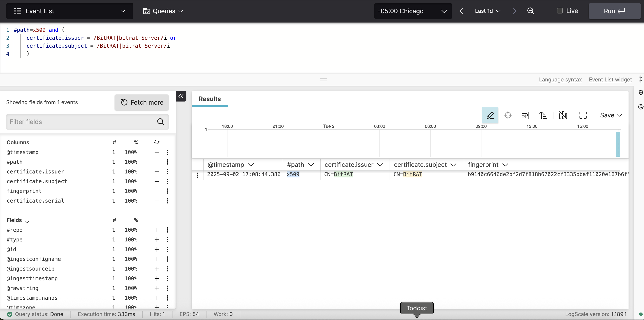Click the Filter fields input

(x=87, y=122)
